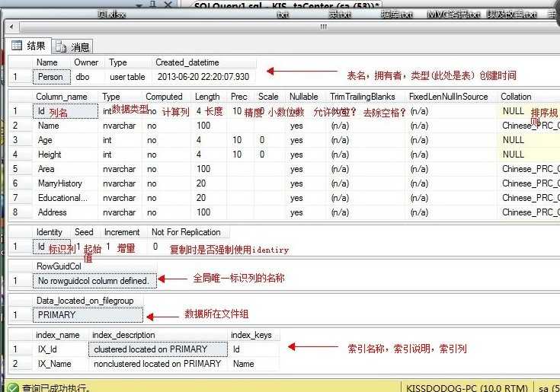Select the Height column_name cell
This screenshot has height=392, width=560.
click(66, 155)
